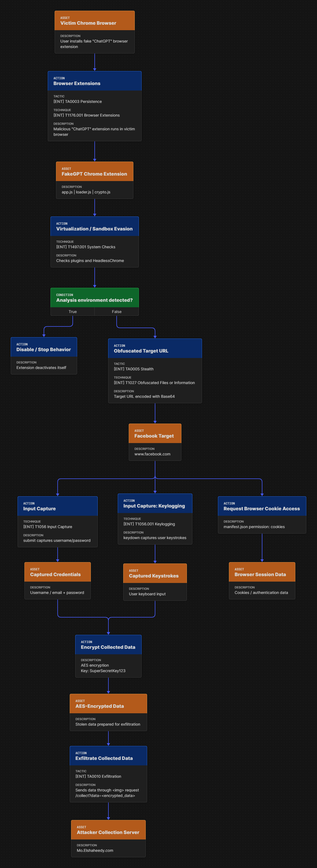Select the Captured Credentials asset node
Image resolution: width=317 pixels, height=868 pixels.
click(x=57, y=580)
